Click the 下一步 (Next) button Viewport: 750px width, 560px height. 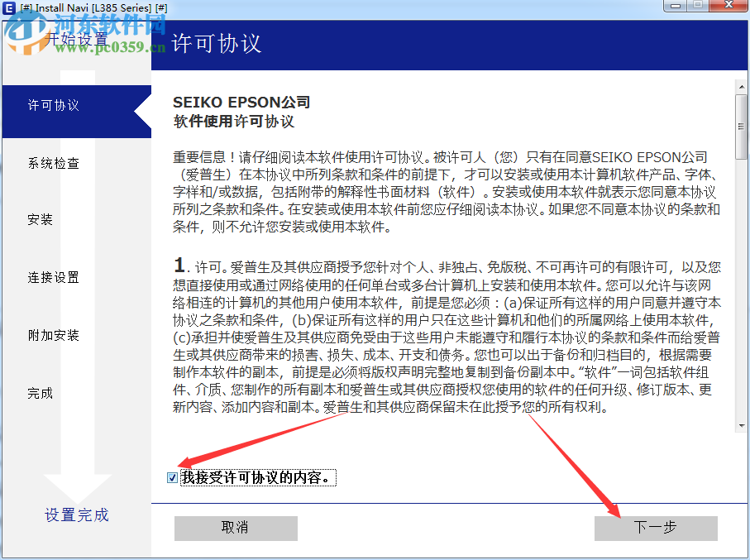(x=656, y=528)
